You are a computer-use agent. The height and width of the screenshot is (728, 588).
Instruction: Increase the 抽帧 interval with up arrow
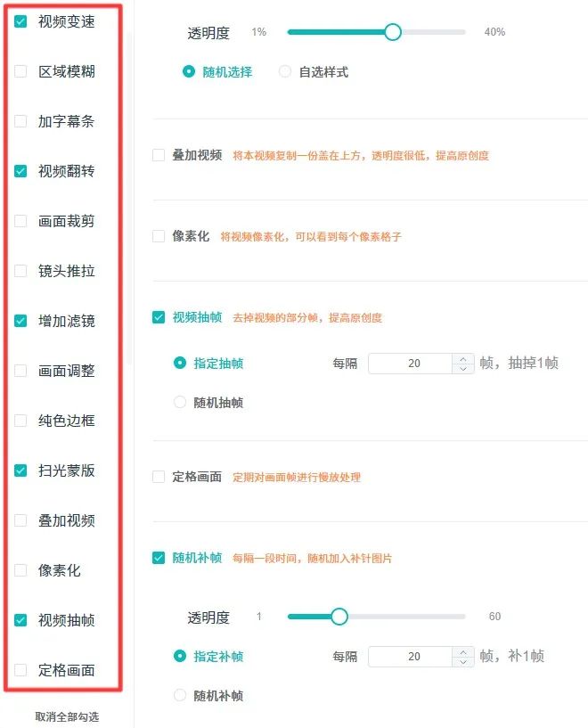coord(463,359)
